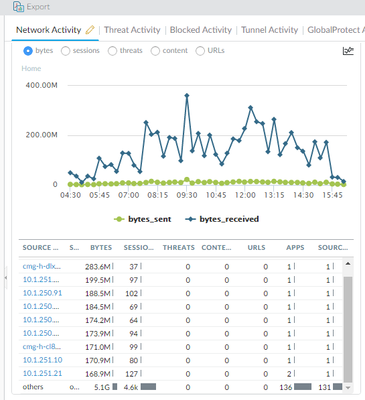Switch to the Threat Activity tab
This screenshot has width=365, height=400.
point(132,30)
